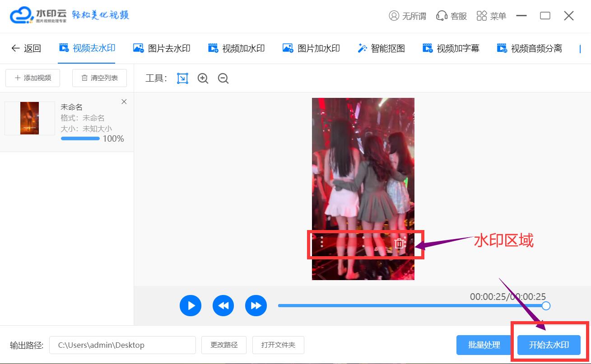
Task: Go back using the 返回 arrow
Action: 26,48
